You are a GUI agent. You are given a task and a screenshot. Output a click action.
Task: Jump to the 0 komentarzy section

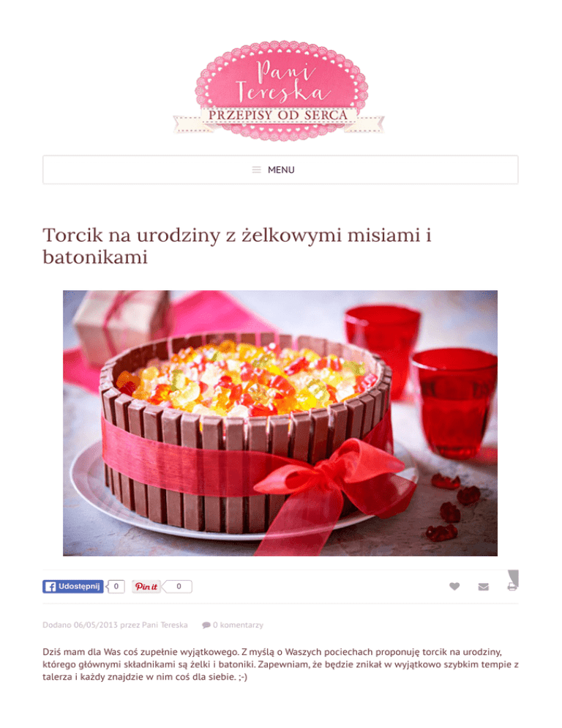[238, 625]
